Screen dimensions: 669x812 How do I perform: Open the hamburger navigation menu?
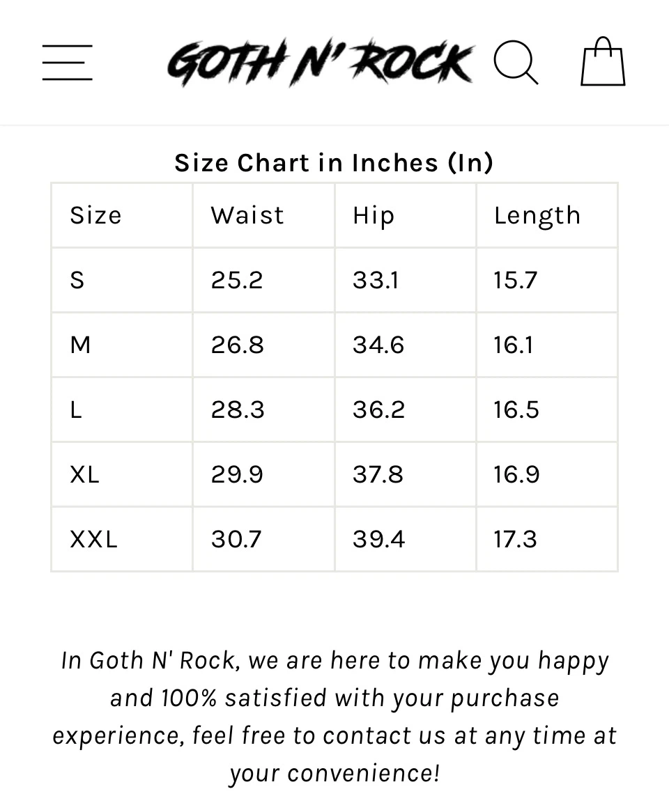tap(68, 63)
